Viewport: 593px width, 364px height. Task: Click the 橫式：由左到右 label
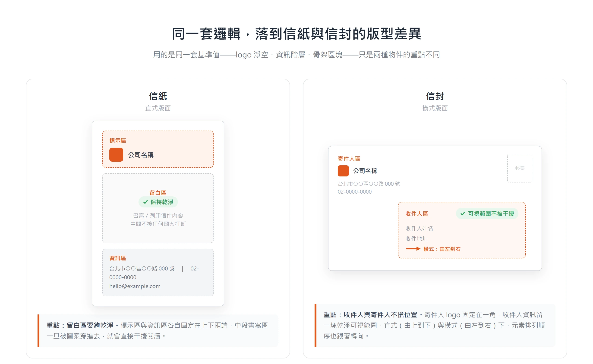442,249
